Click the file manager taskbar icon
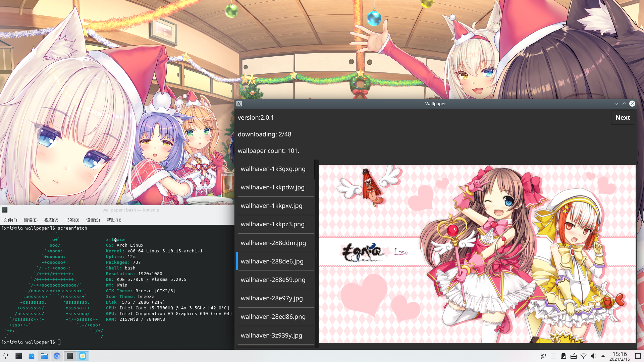644x362 pixels. (x=44, y=356)
